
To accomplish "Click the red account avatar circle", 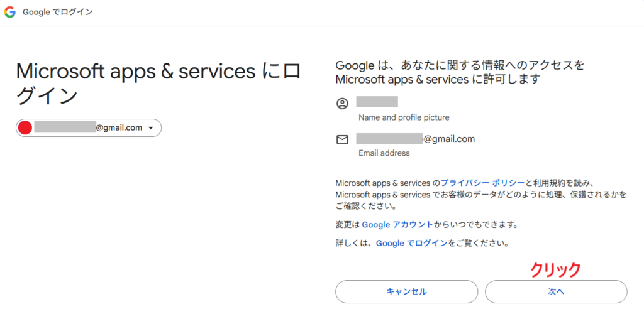I will click(25, 128).
